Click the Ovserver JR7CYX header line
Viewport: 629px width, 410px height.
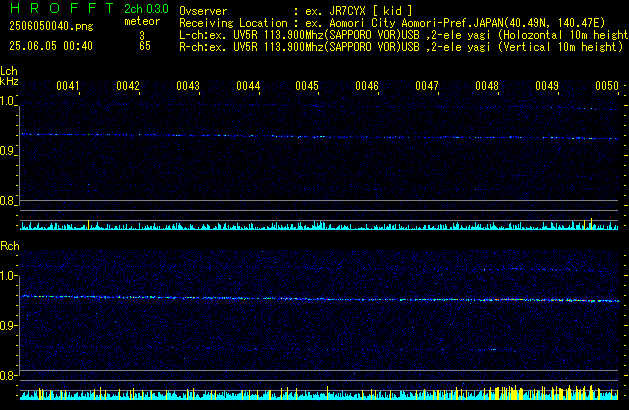[296, 11]
